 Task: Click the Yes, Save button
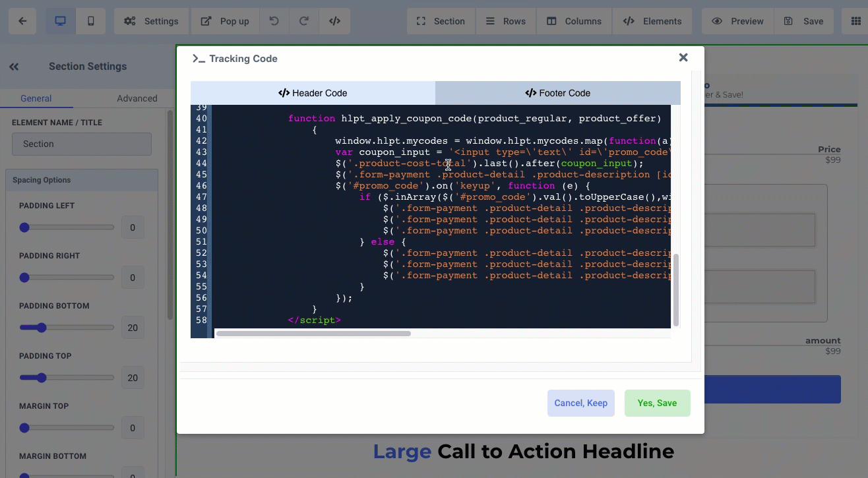coord(657,403)
